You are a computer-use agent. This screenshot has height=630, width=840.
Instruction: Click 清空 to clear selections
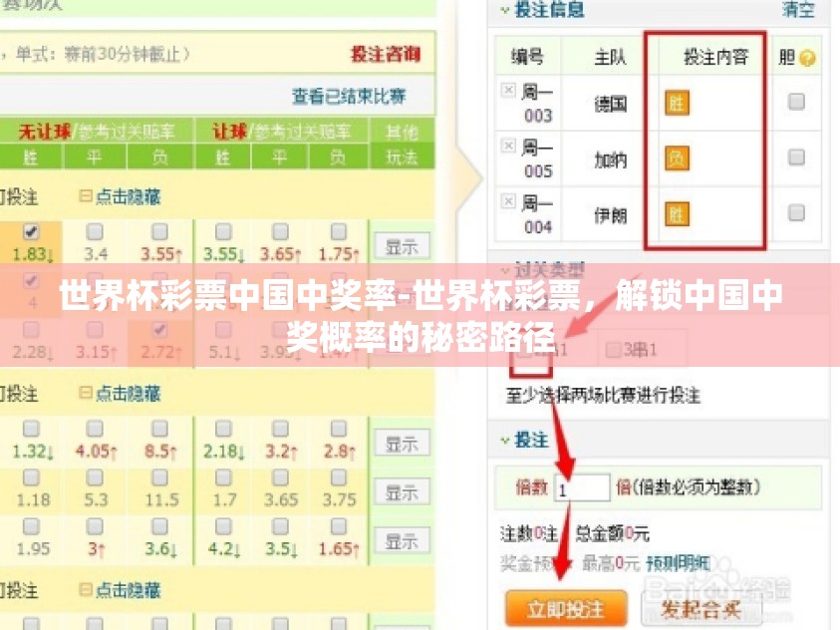click(x=798, y=10)
